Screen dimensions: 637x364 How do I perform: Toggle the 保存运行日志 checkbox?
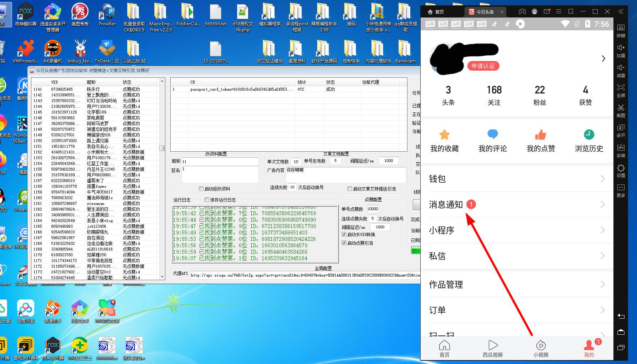click(x=207, y=200)
